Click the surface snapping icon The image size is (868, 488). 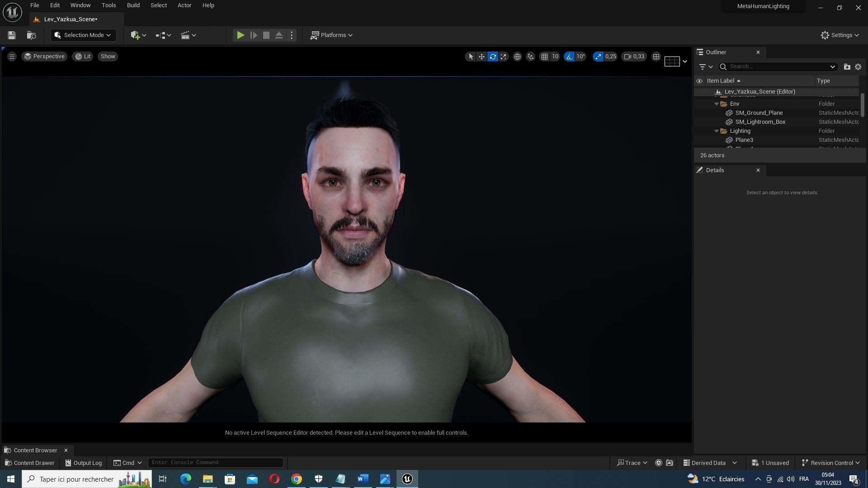click(x=530, y=56)
